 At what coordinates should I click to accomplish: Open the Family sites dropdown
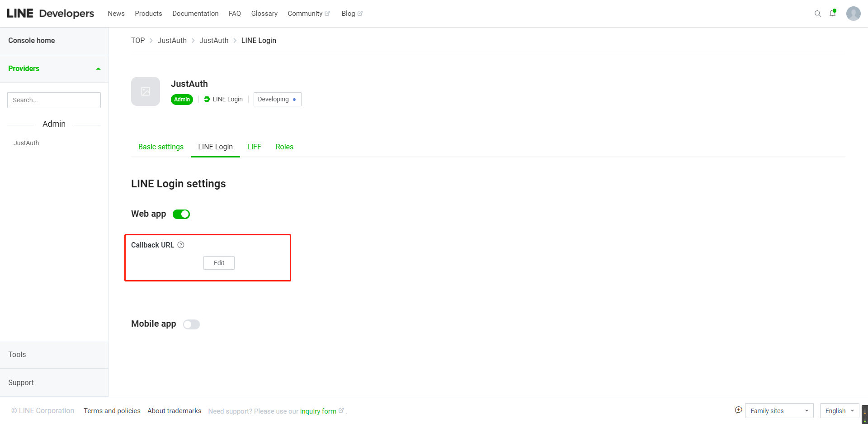pyautogui.click(x=779, y=411)
